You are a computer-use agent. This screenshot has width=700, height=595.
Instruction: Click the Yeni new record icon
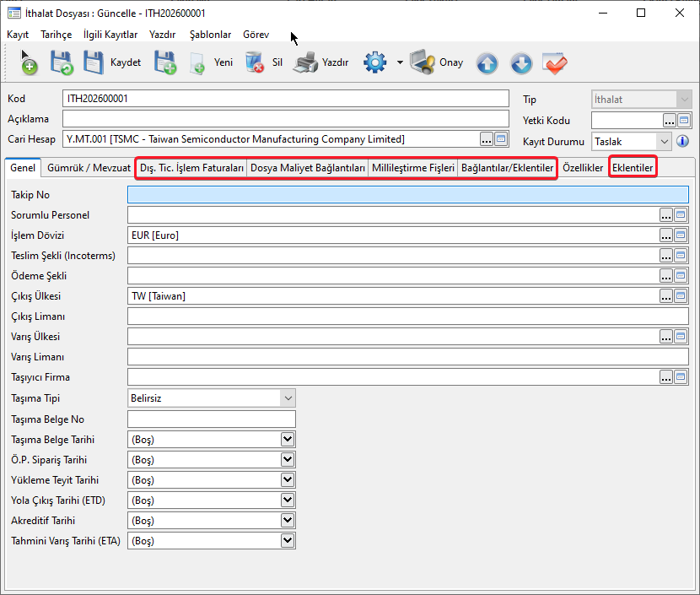pos(198,62)
